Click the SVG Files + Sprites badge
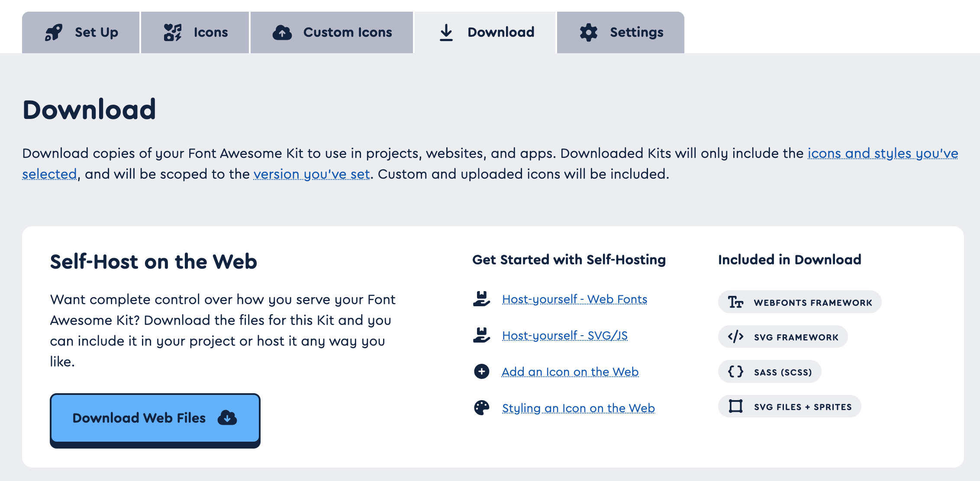The width and height of the screenshot is (980, 481). [790, 407]
